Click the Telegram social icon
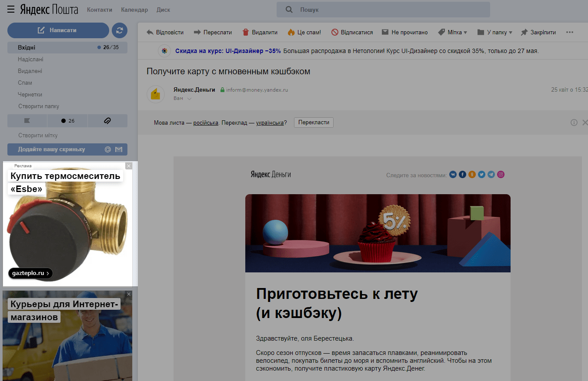 tap(491, 175)
